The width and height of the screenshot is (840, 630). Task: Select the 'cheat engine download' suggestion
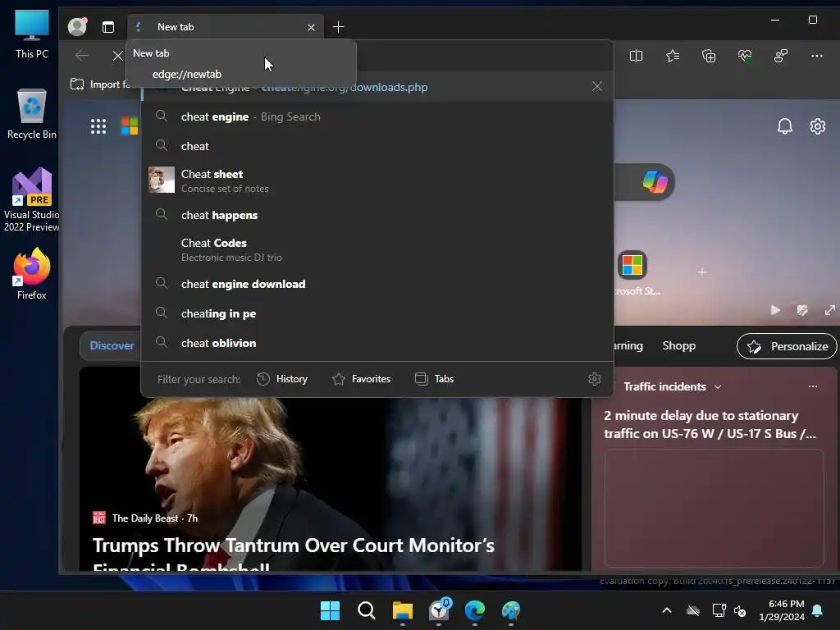tap(377, 284)
